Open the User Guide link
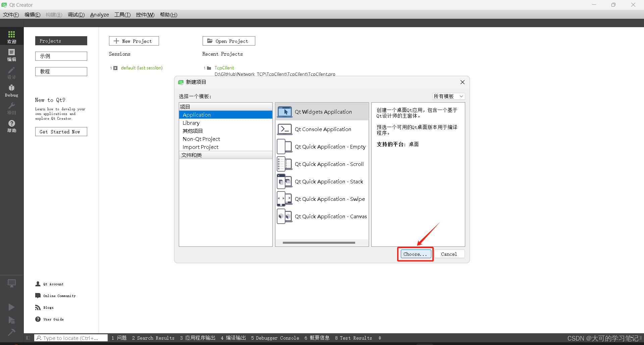The image size is (644, 345). 49,319
